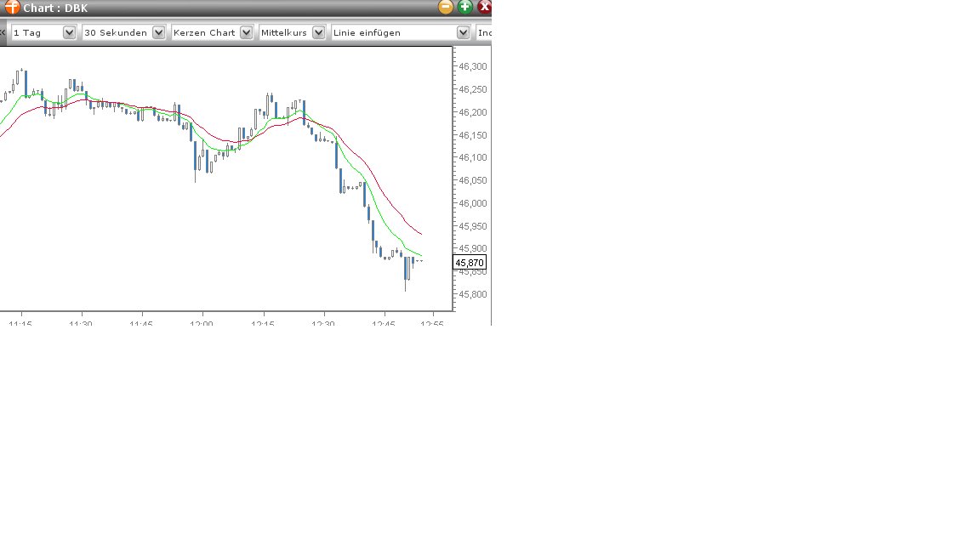The height and width of the screenshot is (551, 980).
Task: Click the arrow icon beside 'Kerzen Chart'
Action: click(x=246, y=31)
